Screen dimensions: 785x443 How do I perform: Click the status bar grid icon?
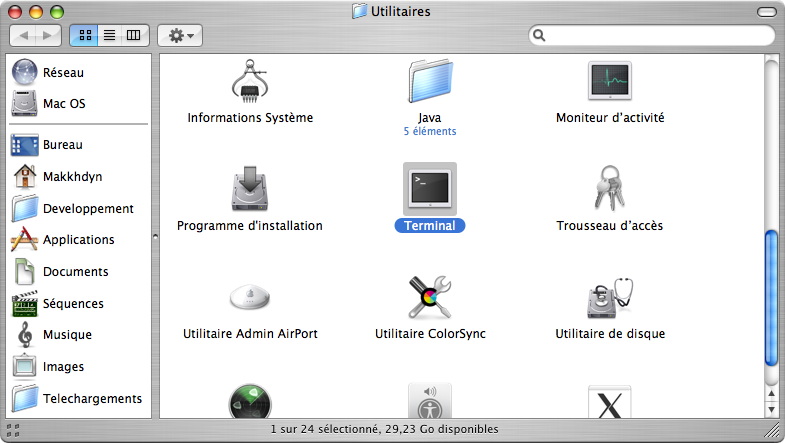(14, 430)
